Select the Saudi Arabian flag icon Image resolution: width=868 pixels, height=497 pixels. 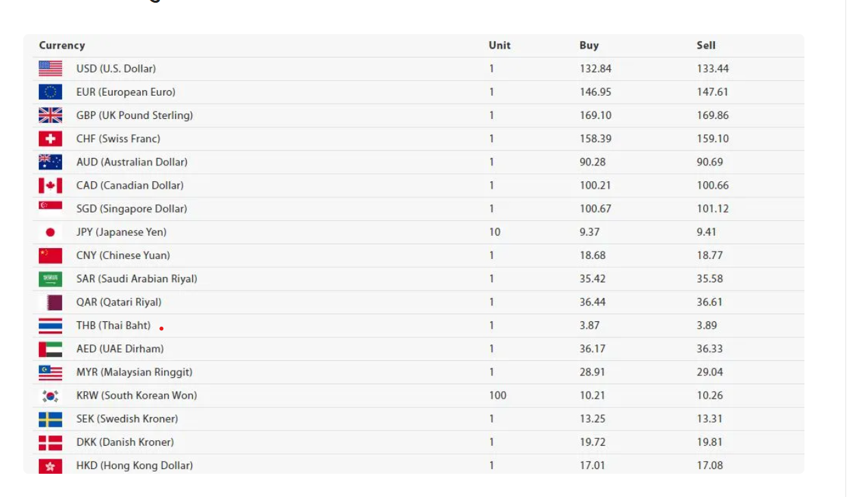pyautogui.click(x=51, y=279)
